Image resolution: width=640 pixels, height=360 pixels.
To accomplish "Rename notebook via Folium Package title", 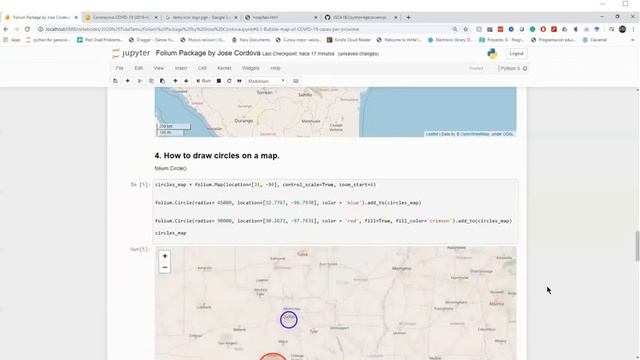I will 208,53.
